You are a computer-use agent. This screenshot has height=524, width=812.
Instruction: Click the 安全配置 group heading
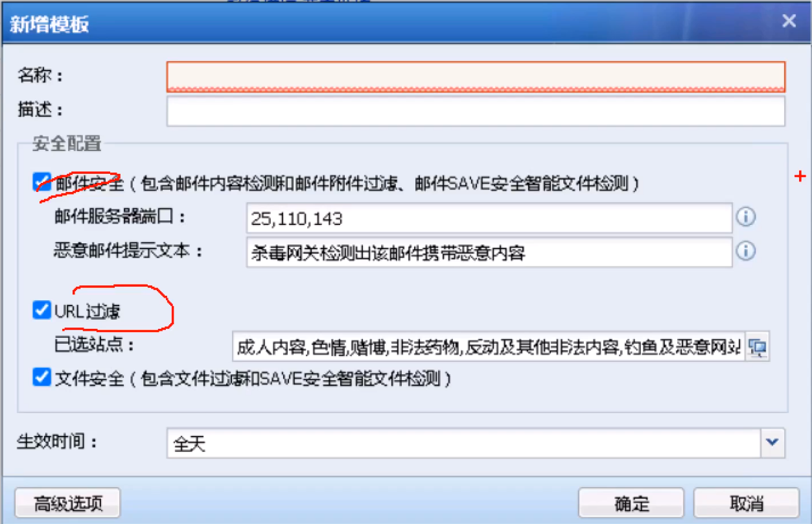tap(67, 144)
